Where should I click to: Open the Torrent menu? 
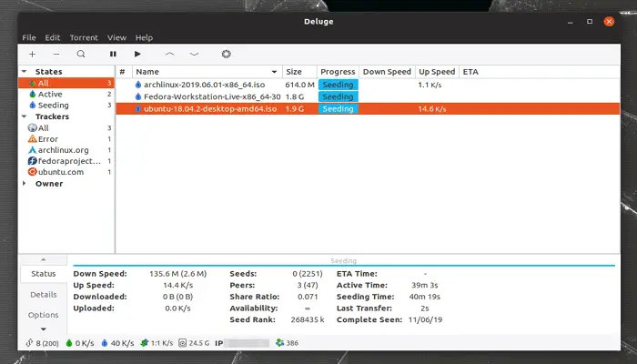pos(84,37)
